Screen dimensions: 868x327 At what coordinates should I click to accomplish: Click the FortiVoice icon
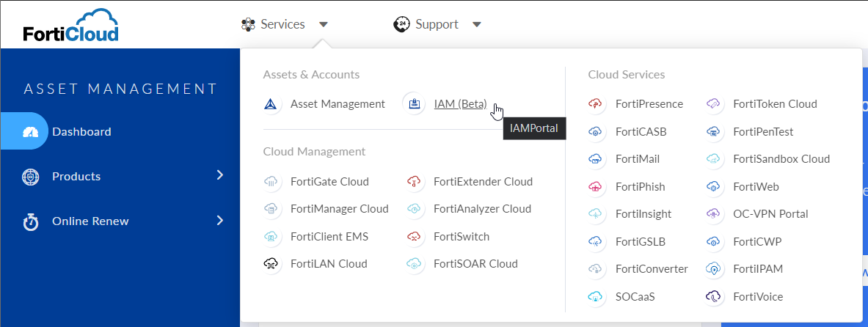pos(714,297)
